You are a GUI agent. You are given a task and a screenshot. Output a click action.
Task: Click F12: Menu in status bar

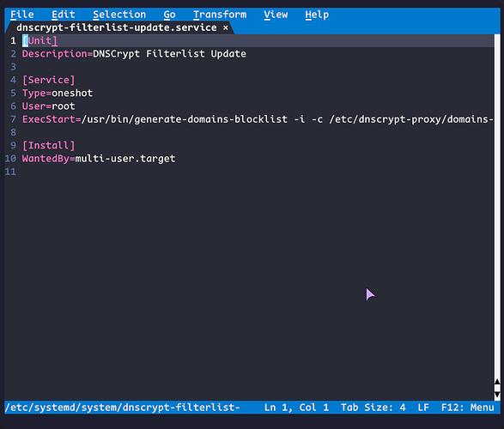(467, 408)
